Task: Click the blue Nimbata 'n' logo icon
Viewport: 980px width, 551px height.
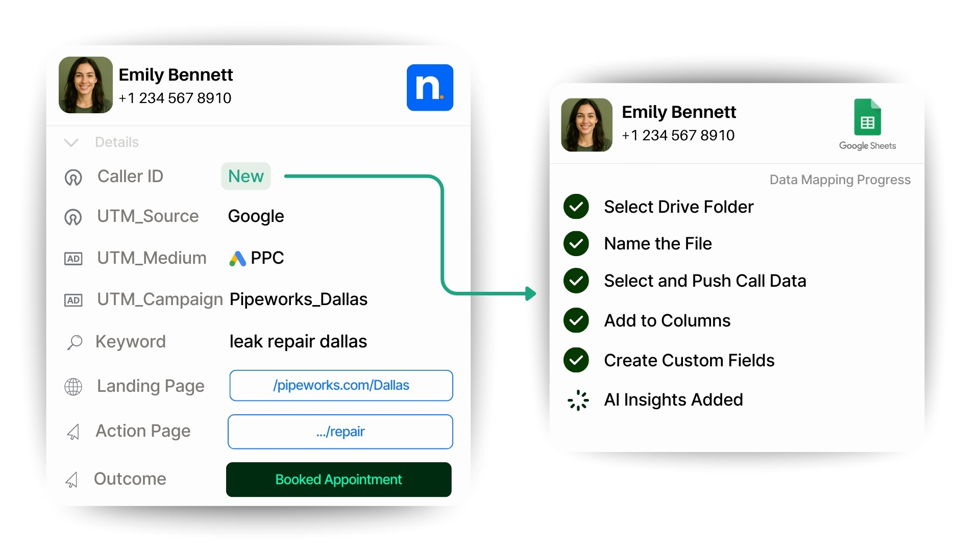Action: pyautogui.click(x=430, y=87)
